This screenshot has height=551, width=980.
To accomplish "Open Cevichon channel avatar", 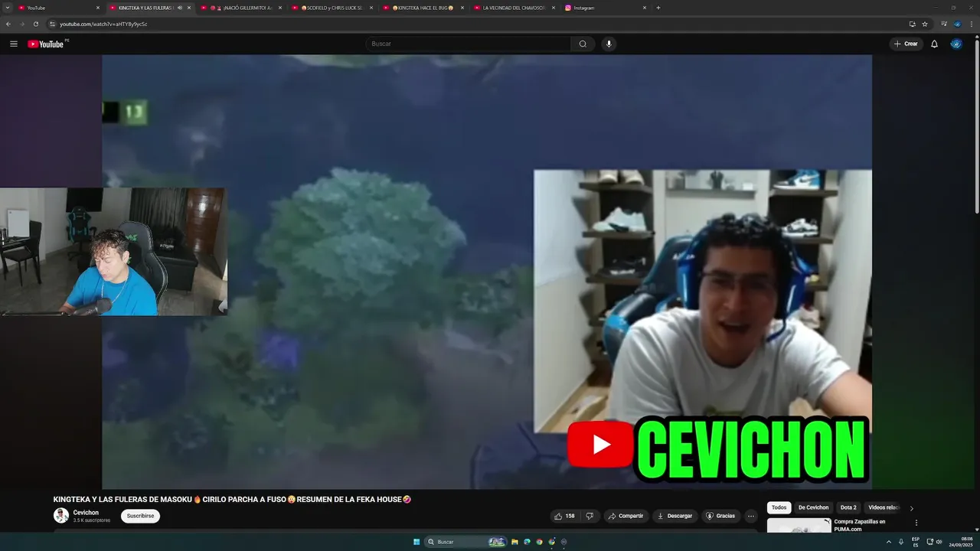I will pos(61,516).
